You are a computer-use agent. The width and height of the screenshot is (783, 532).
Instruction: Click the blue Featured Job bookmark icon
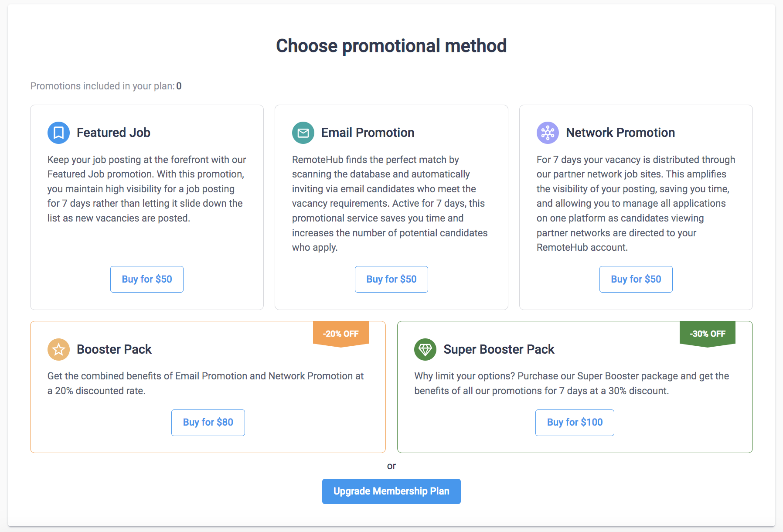click(x=58, y=133)
